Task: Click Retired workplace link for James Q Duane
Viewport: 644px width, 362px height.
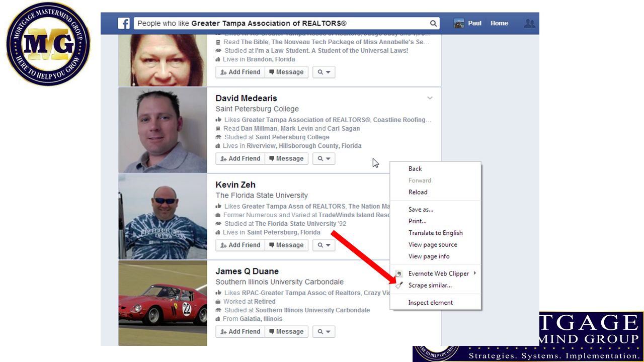Action: pos(265,302)
